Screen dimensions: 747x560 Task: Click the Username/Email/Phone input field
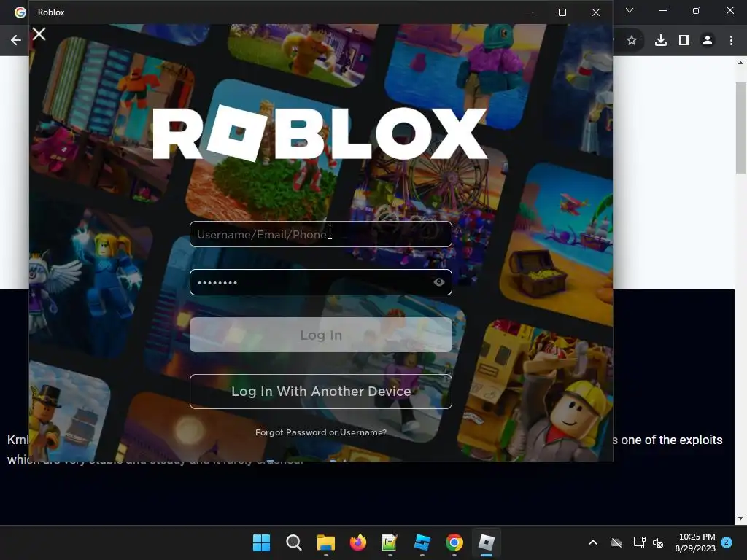pos(321,234)
